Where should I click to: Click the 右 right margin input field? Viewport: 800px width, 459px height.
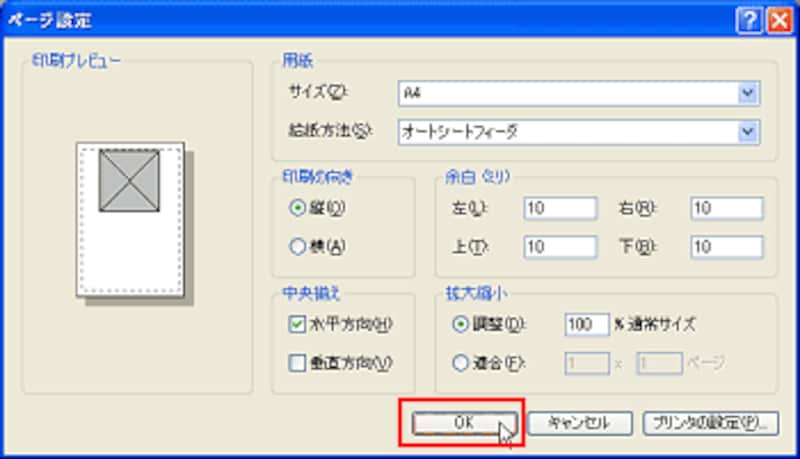click(726, 208)
